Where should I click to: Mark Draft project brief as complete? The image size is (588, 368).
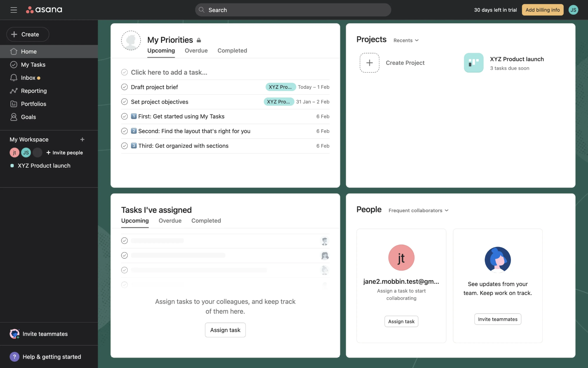point(124,87)
